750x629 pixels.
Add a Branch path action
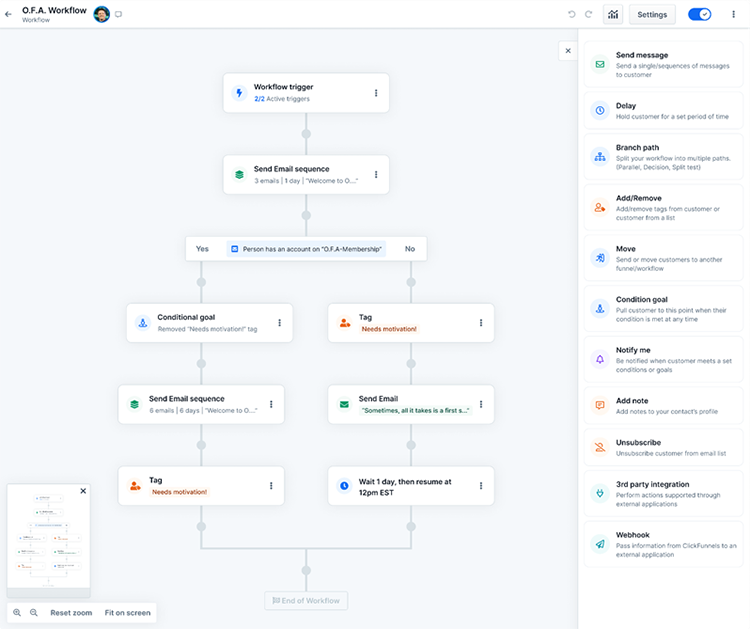(x=663, y=156)
